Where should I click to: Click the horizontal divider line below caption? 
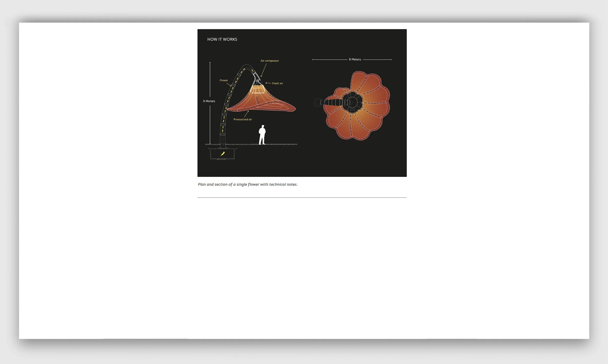pos(302,197)
